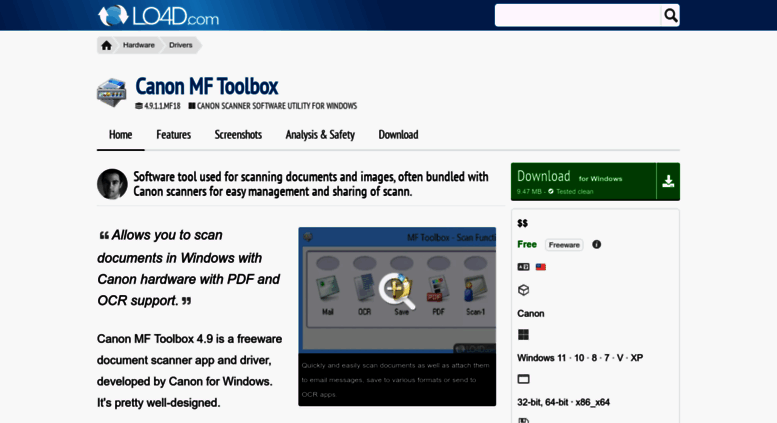Click the screenshot caption text
Screen dimensions: 777x423
pyautogui.click(x=395, y=380)
